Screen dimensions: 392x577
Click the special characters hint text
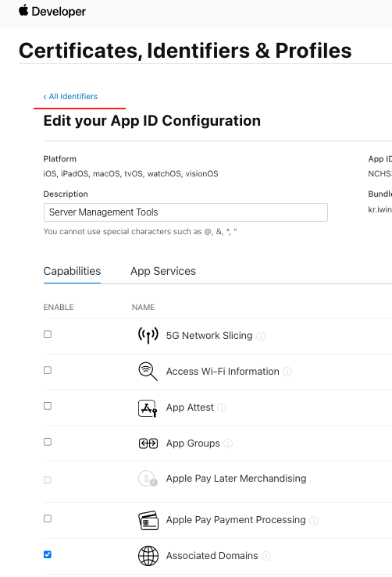click(x=141, y=231)
